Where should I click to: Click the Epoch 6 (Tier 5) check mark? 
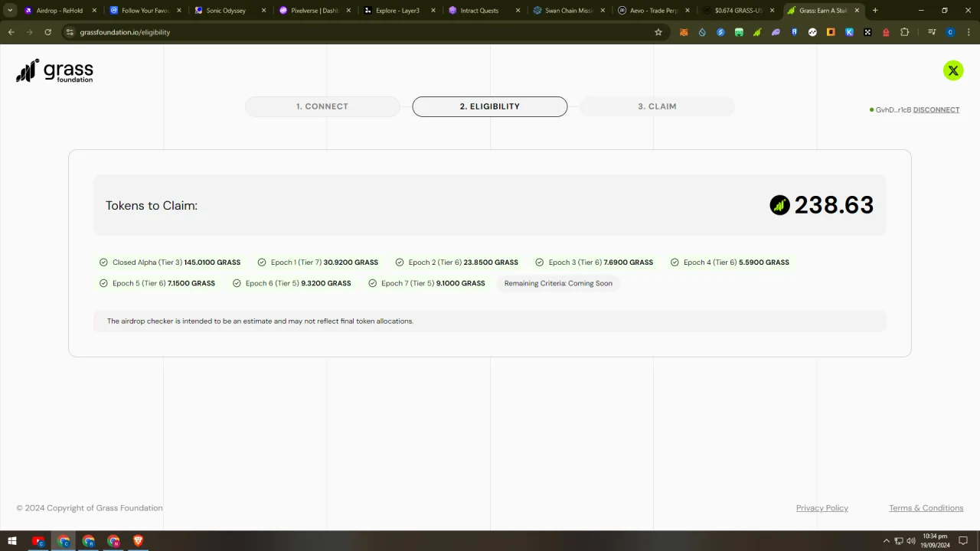pos(237,283)
